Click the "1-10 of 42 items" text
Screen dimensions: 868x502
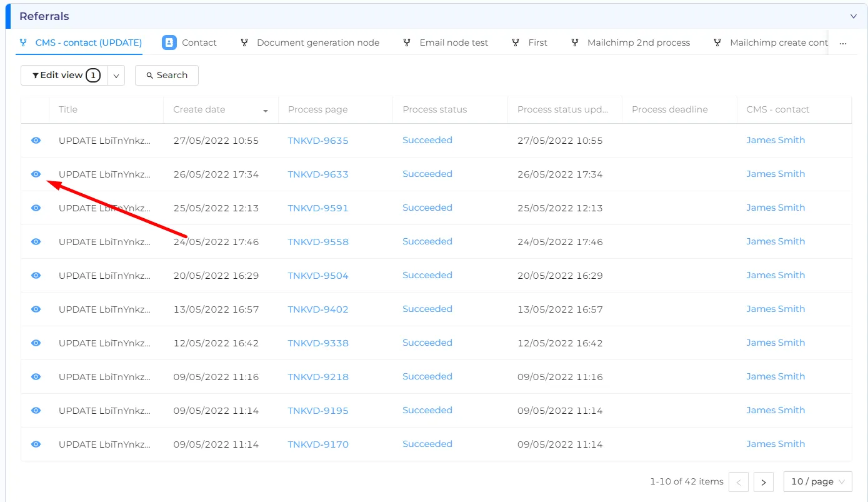(x=687, y=482)
